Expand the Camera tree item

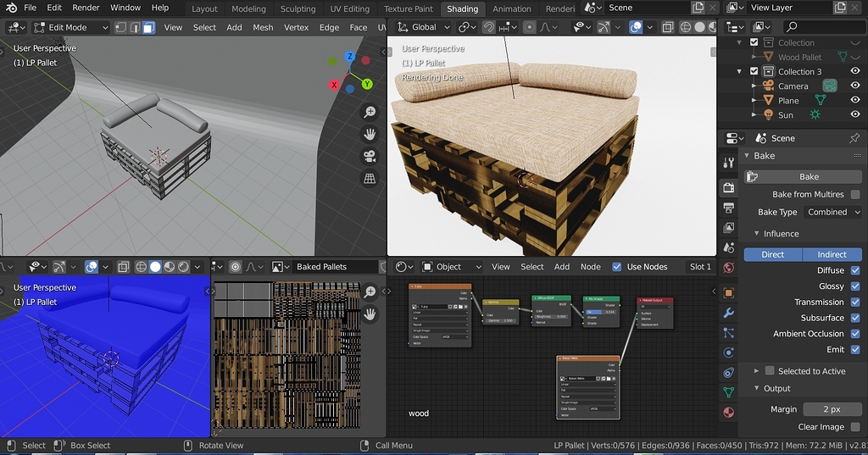754,86
